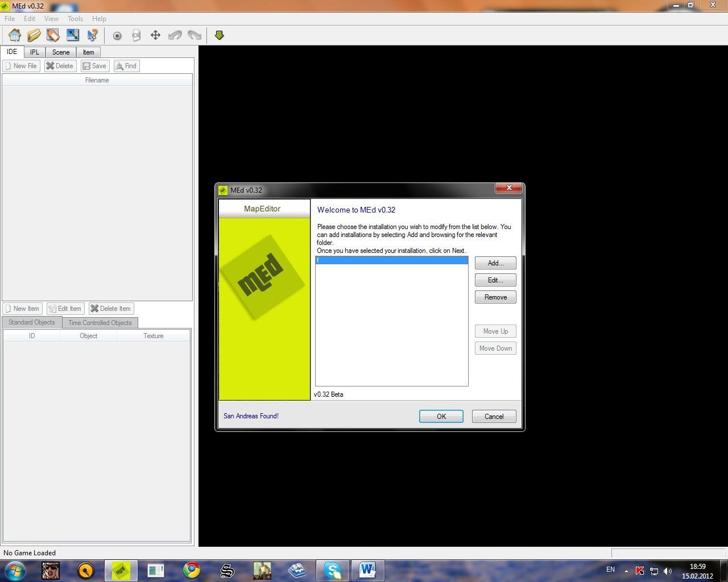The image size is (728, 582).
Task: Click the Delete button in IDE panel
Action: click(60, 66)
